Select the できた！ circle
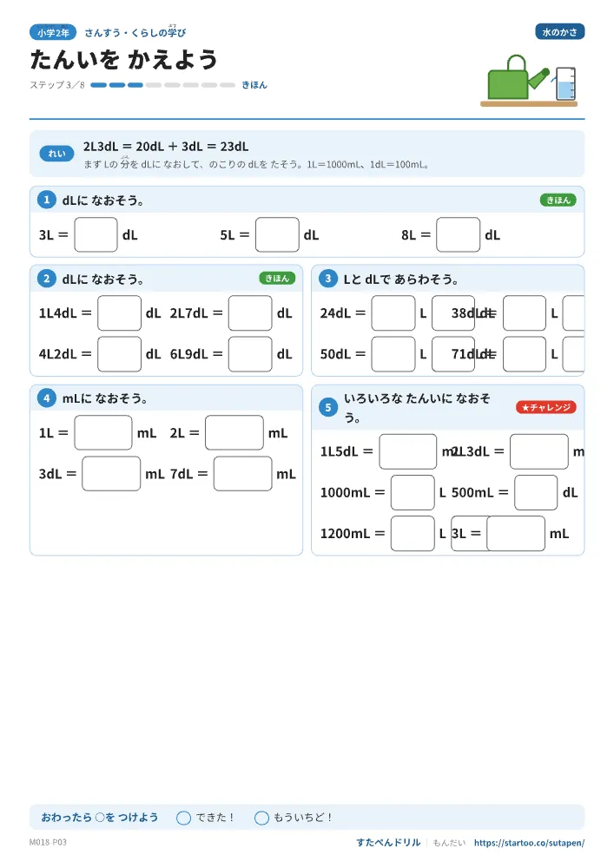Image resolution: width=614 pixels, height=868 pixels. [184, 818]
